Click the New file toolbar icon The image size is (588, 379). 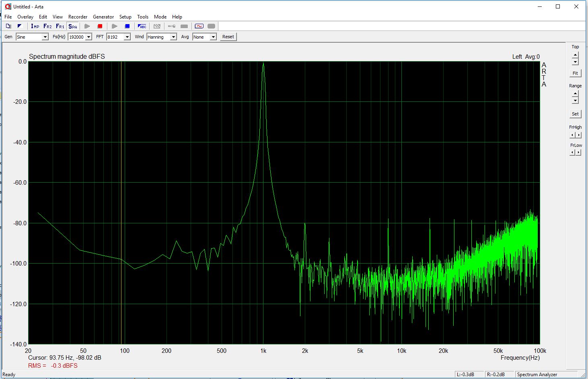coord(8,26)
